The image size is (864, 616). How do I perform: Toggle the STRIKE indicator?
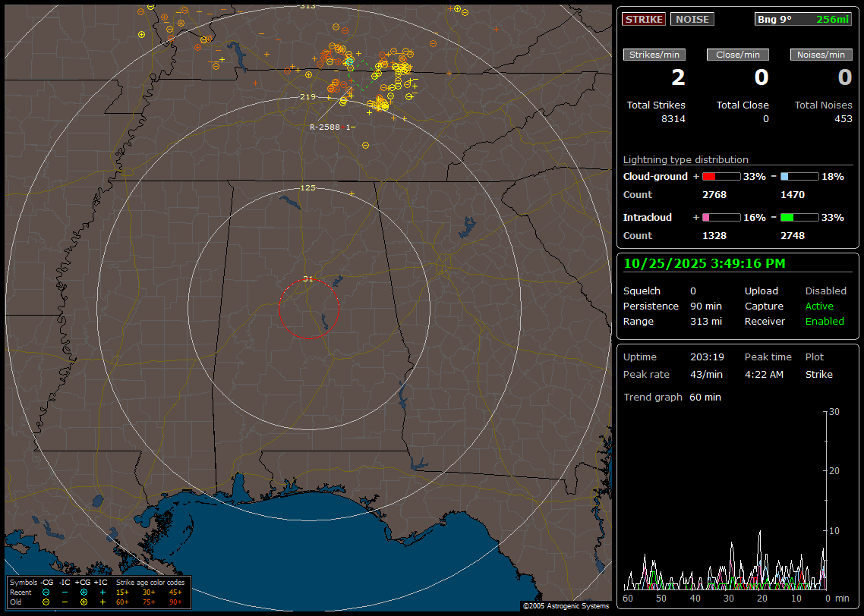click(643, 20)
